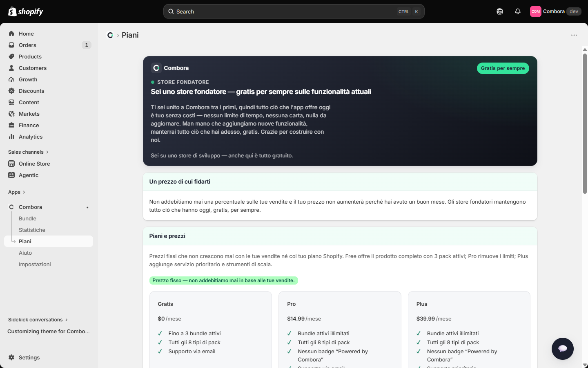Click the Content icon in sidebar
Image resolution: width=588 pixels, height=368 pixels.
click(11, 102)
